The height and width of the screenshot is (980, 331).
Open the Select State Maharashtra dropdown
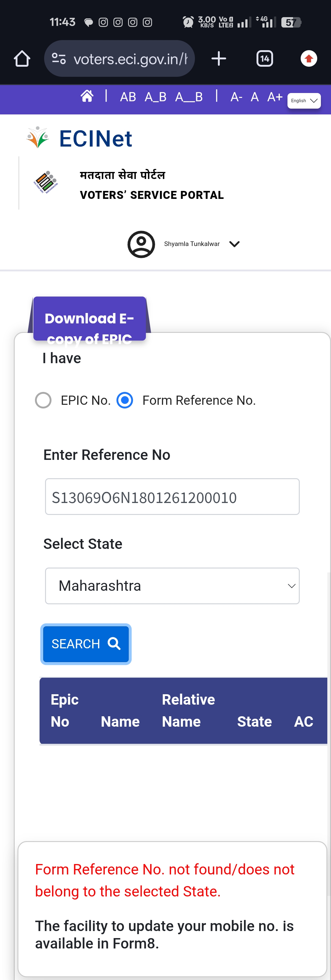click(172, 586)
